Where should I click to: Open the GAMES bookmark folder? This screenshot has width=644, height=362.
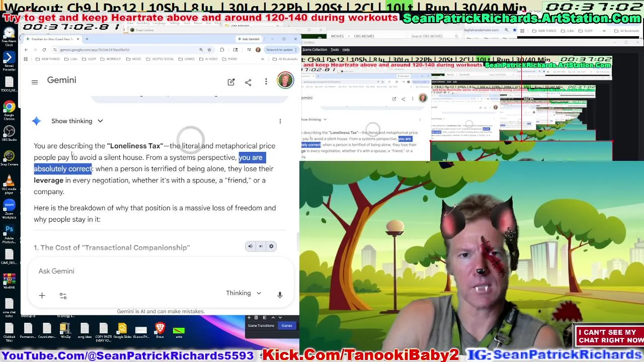click(187, 59)
